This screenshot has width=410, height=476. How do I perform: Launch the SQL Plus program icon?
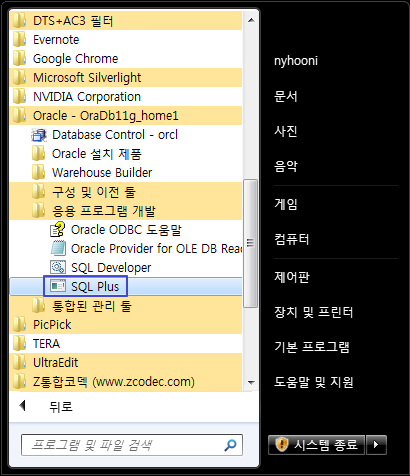coord(58,286)
